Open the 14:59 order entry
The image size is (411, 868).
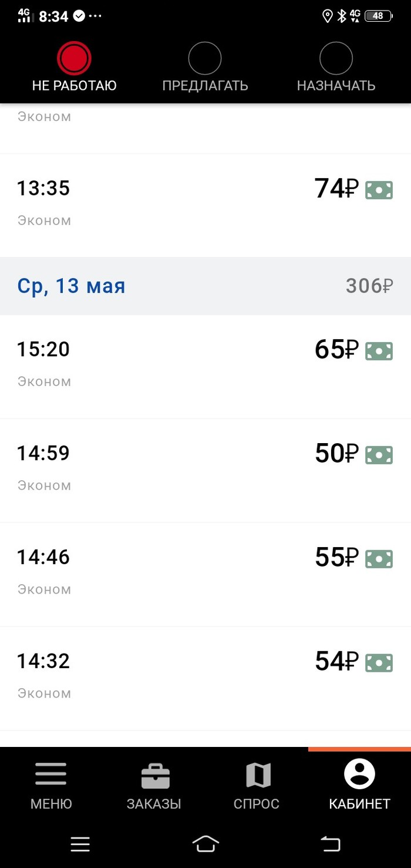pos(176,470)
